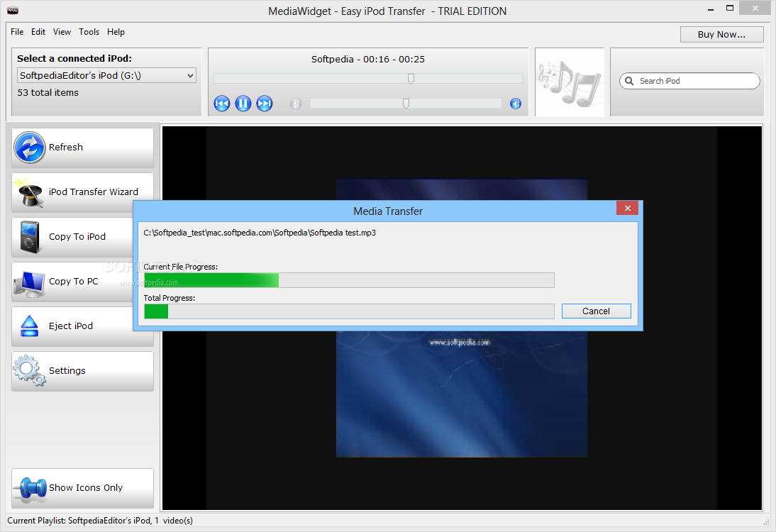This screenshot has width=776, height=532.
Task: Click the Softpedia track time label
Action: [x=367, y=60]
